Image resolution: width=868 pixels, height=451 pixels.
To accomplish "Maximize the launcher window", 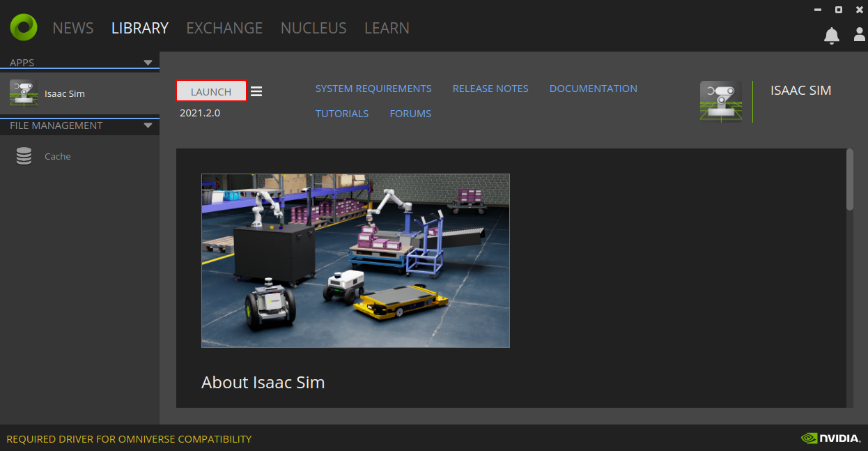I will (839, 10).
